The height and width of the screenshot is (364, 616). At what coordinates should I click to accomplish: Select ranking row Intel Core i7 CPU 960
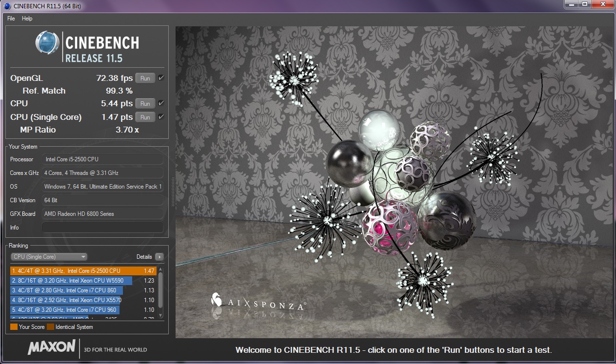83,310
